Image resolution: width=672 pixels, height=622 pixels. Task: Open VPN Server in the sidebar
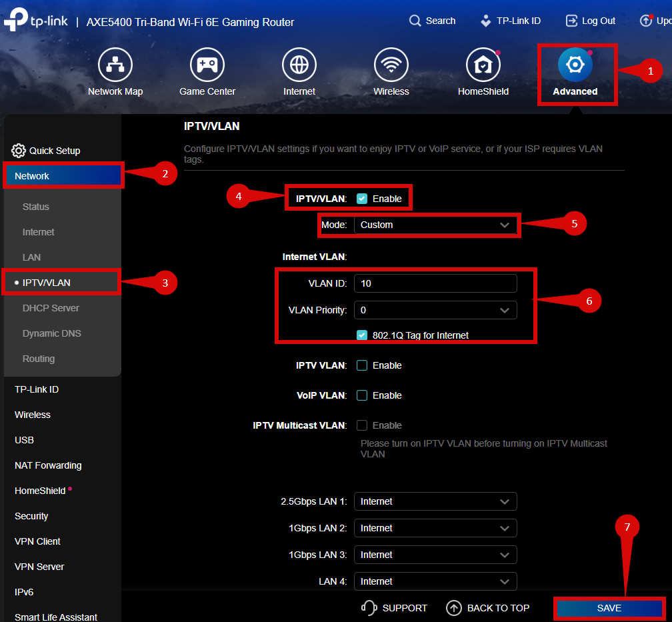[x=39, y=566]
